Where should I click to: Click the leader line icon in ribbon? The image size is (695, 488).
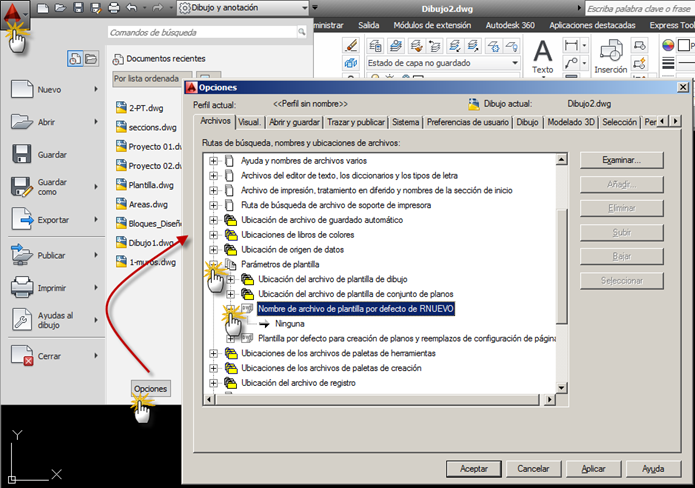coord(571,63)
